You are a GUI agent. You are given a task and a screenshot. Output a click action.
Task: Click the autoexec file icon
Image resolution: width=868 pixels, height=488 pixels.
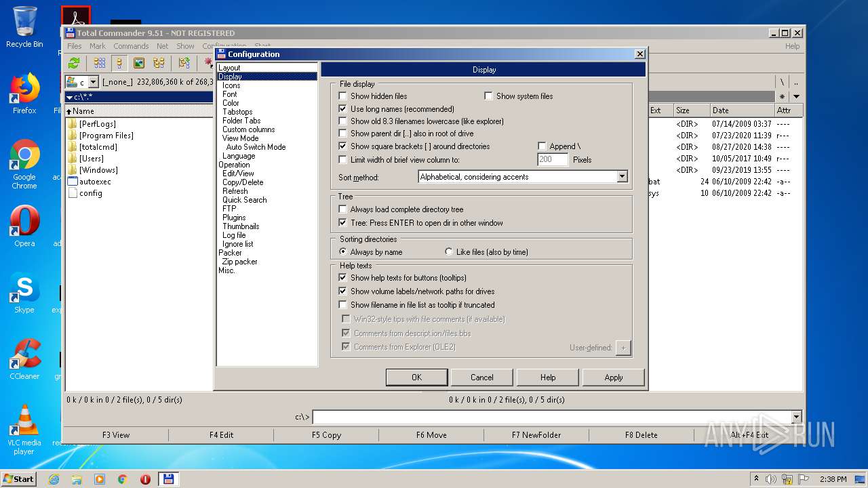click(73, 182)
